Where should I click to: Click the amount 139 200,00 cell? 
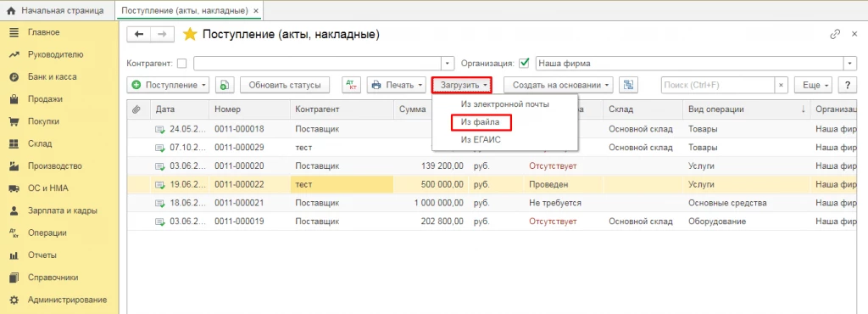coord(431,166)
